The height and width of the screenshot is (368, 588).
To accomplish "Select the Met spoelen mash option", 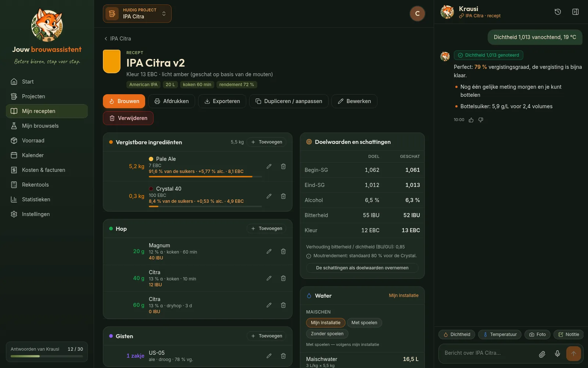I will [x=364, y=323].
